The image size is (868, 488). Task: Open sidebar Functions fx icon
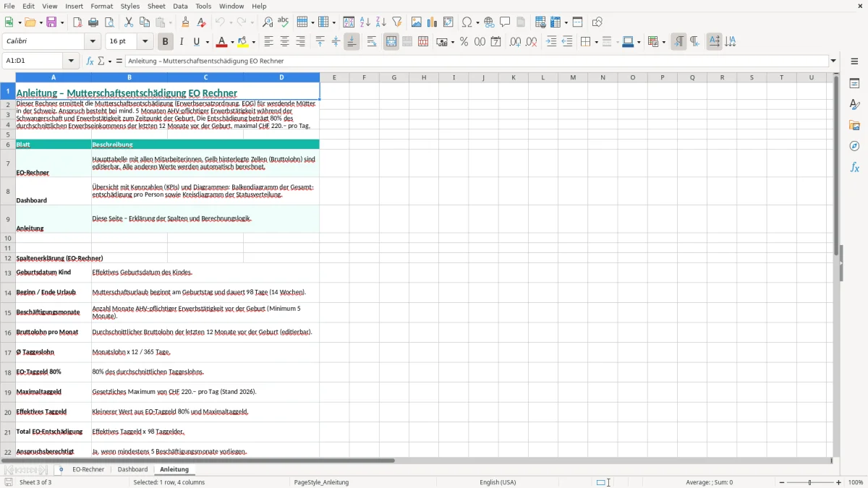pos(854,167)
